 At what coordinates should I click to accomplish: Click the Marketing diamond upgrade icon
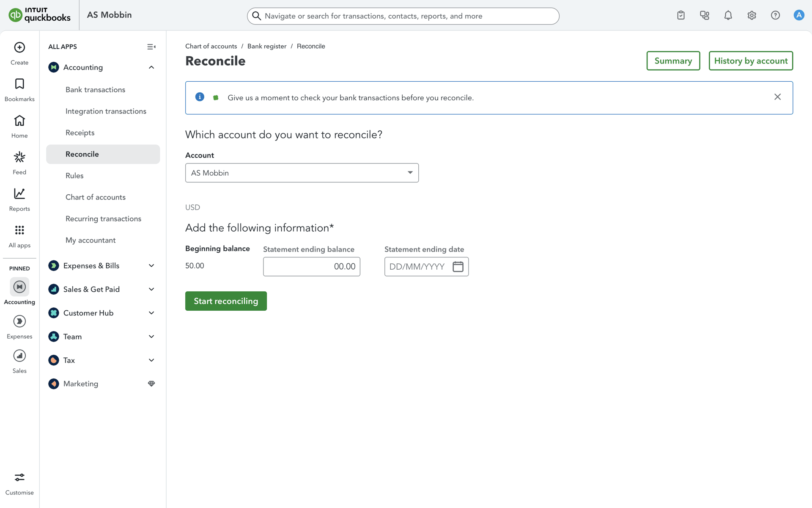point(151,384)
